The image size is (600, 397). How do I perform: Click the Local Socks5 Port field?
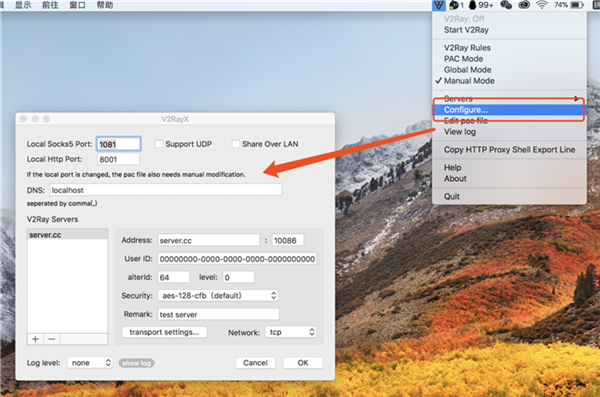coord(118,144)
